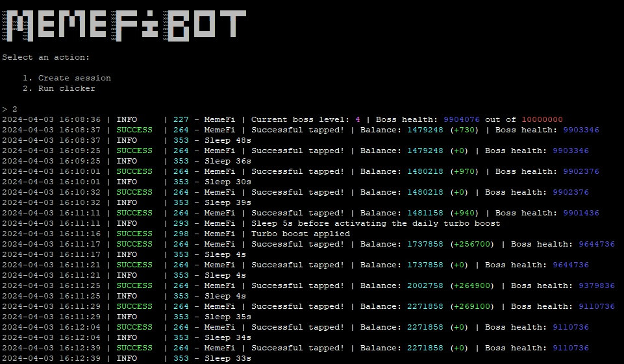Click 'Sleep 33s' log entry
This screenshot has height=364, width=624.
pos(228,358)
